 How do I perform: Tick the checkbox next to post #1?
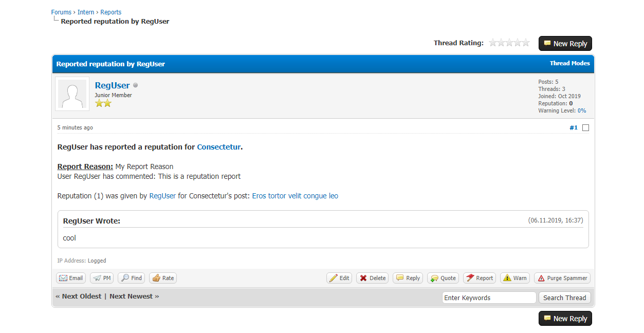585,128
